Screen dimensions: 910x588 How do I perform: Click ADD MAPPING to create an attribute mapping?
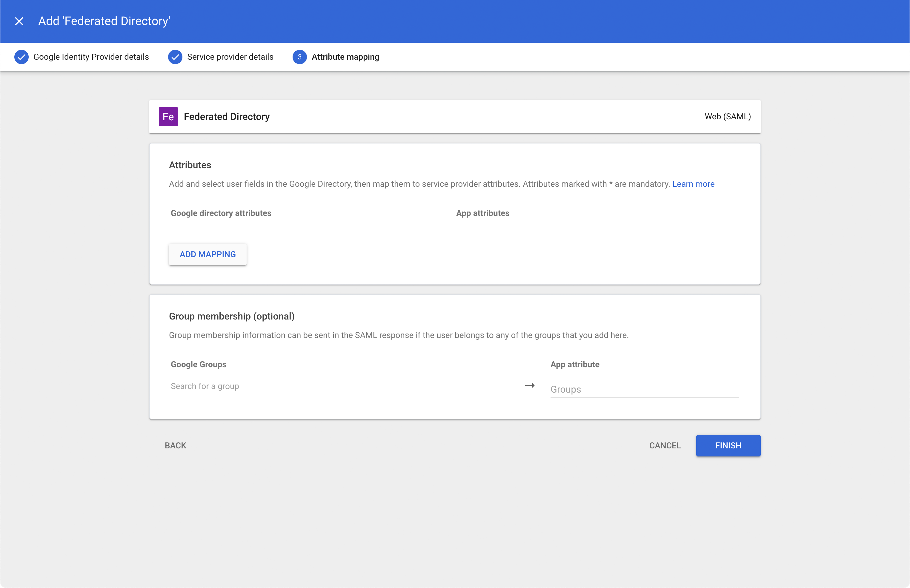coord(207,254)
